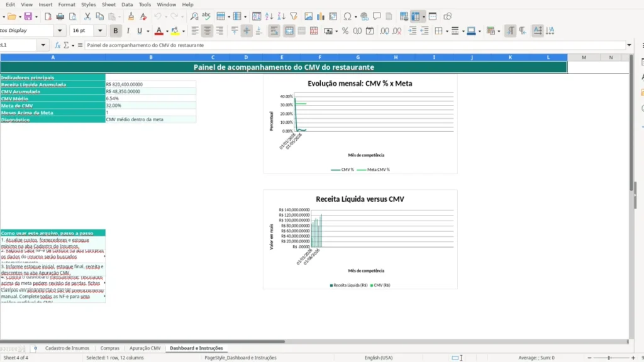The height and width of the screenshot is (362, 644).
Task: Format cell as Date
Action: [370, 31]
